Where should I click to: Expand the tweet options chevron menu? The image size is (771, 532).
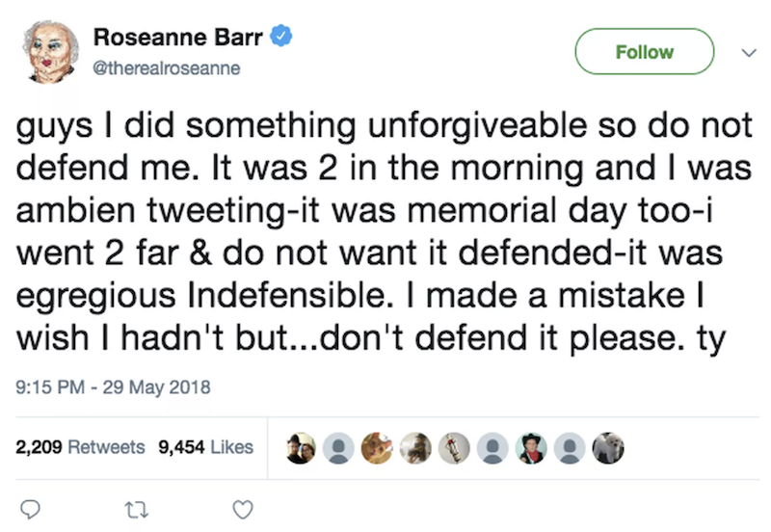pos(749,52)
